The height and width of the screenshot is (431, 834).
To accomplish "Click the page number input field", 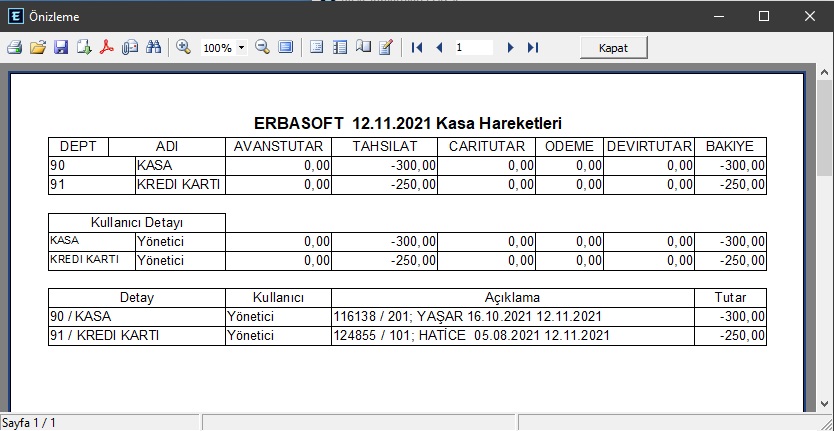I will coord(473,48).
